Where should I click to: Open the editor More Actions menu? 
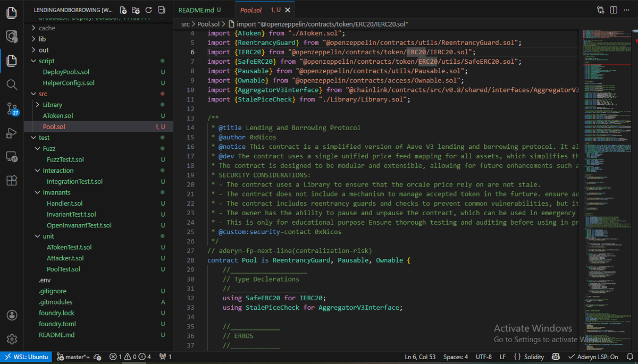(x=627, y=10)
